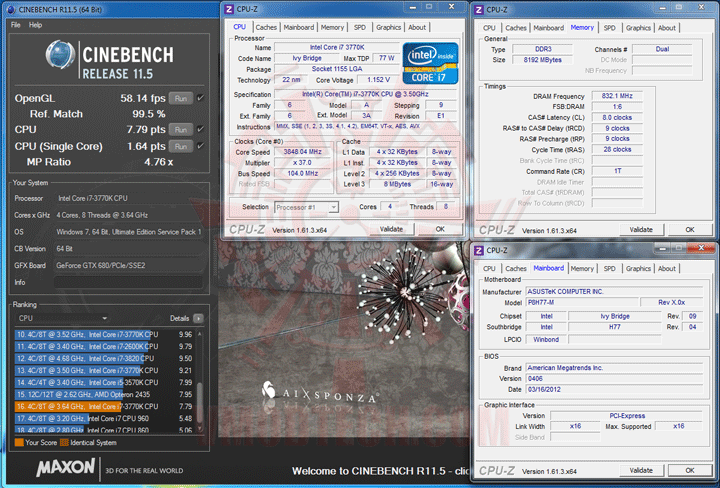Click the Identical System legend swatch
This screenshot has height=488, width=720.
[x=64, y=443]
